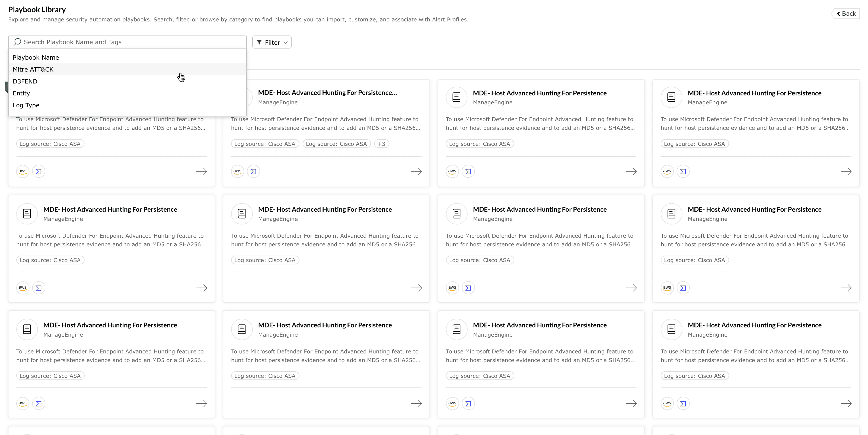The image size is (868, 435).
Task: Click the aws icon on the first row, third card
Action: (452, 171)
